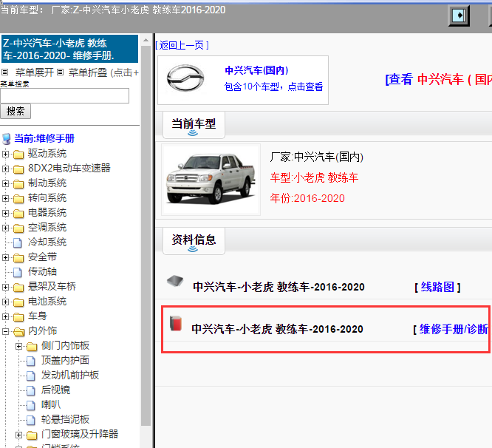Open the 中兴汽车(国内) brand link
The width and height of the screenshot is (492, 448).
tap(256, 70)
